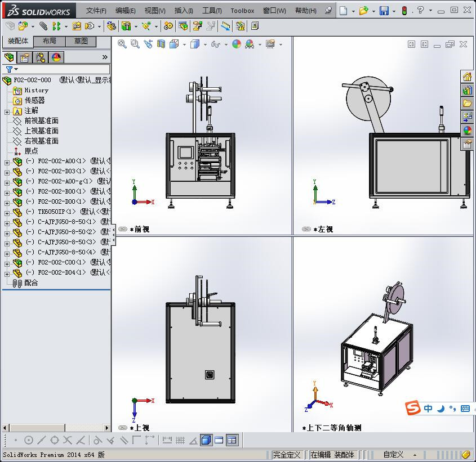Open the Design Library icon in task pane

pos(467,90)
